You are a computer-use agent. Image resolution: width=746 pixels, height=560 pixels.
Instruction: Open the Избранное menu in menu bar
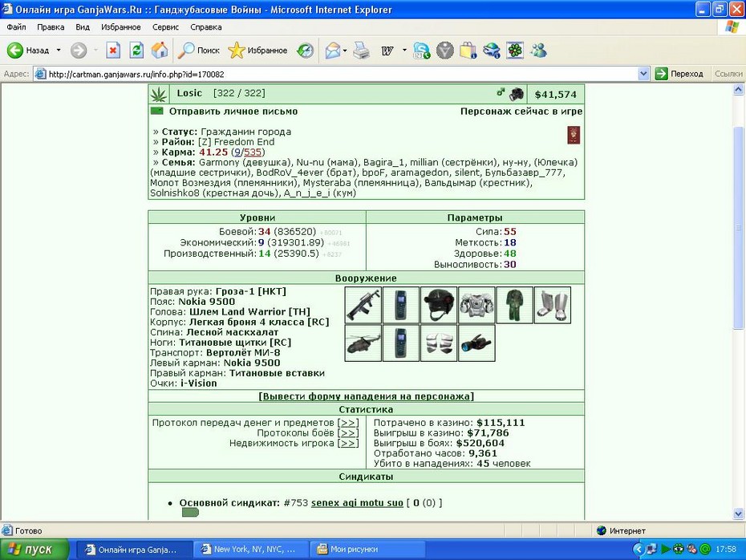pyautogui.click(x=121, y=27)
